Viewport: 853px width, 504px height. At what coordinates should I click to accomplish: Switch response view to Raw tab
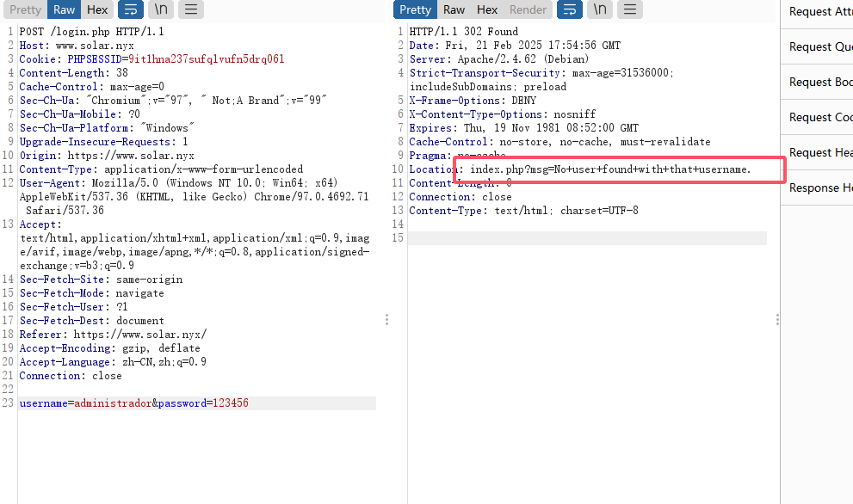point(454,10)
